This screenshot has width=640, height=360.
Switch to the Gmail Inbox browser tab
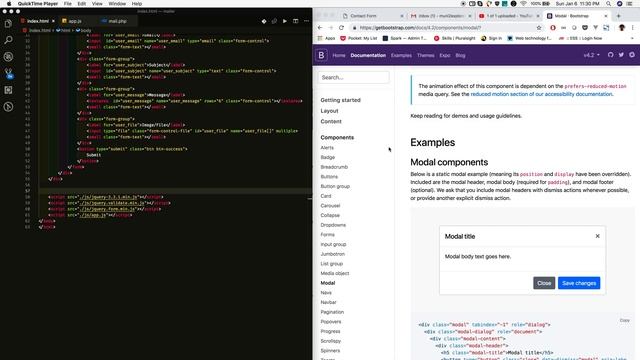(x=441, y=16)
